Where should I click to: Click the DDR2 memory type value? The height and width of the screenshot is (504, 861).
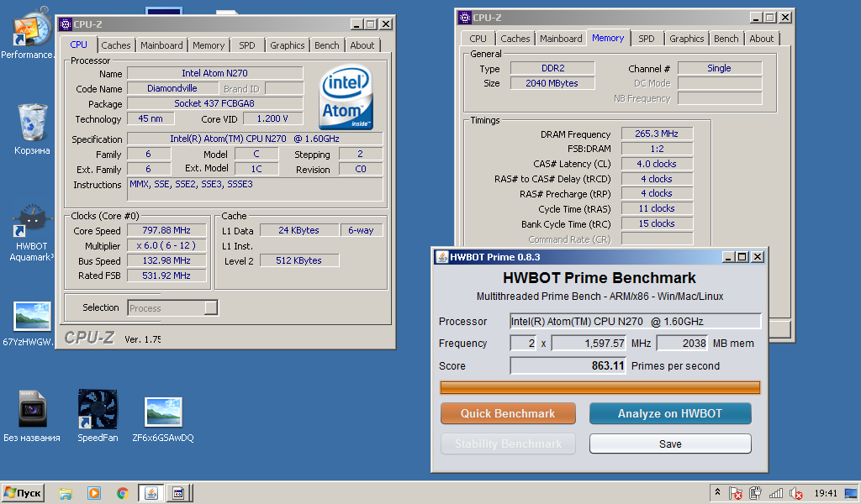pos(552,68)
